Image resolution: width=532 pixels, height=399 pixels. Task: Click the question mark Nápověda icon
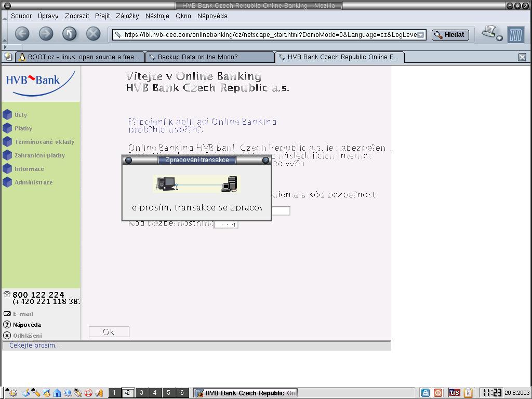coord(7,325)
